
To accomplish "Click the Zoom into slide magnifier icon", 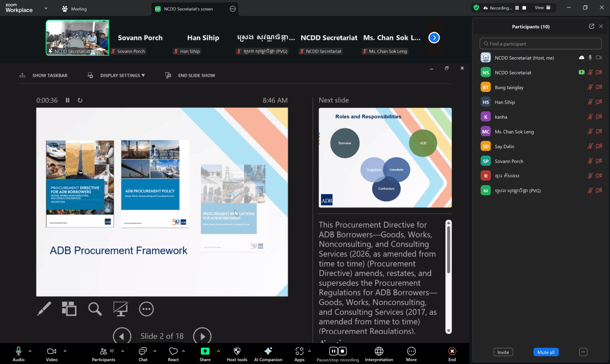I will (x=95, y=309).
